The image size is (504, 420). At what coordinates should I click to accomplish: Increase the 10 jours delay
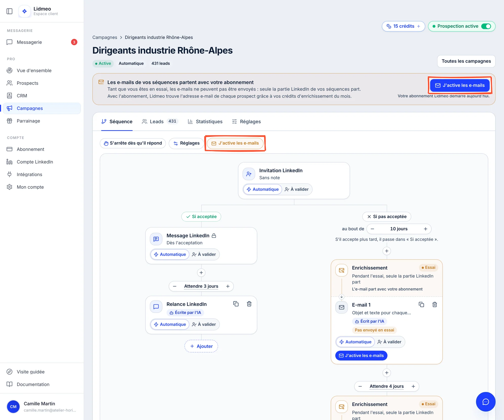(x=425, y=229)
